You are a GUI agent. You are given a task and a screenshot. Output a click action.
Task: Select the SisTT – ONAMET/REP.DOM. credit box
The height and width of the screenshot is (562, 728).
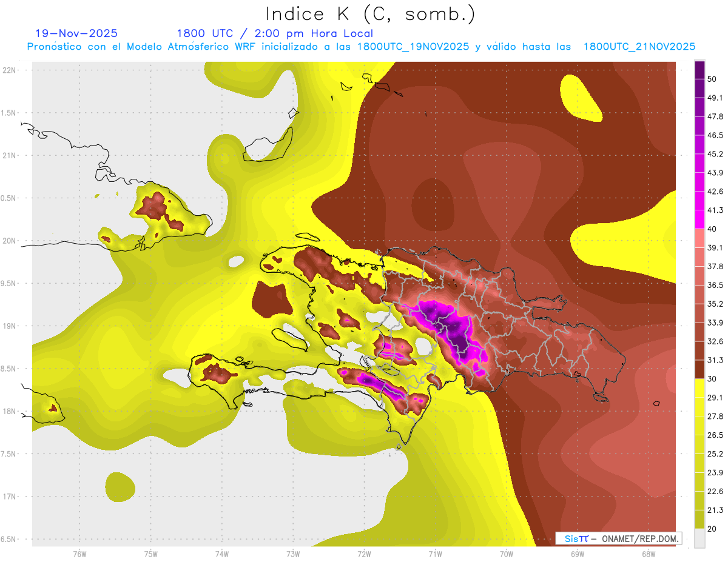[x=618, y=538]
